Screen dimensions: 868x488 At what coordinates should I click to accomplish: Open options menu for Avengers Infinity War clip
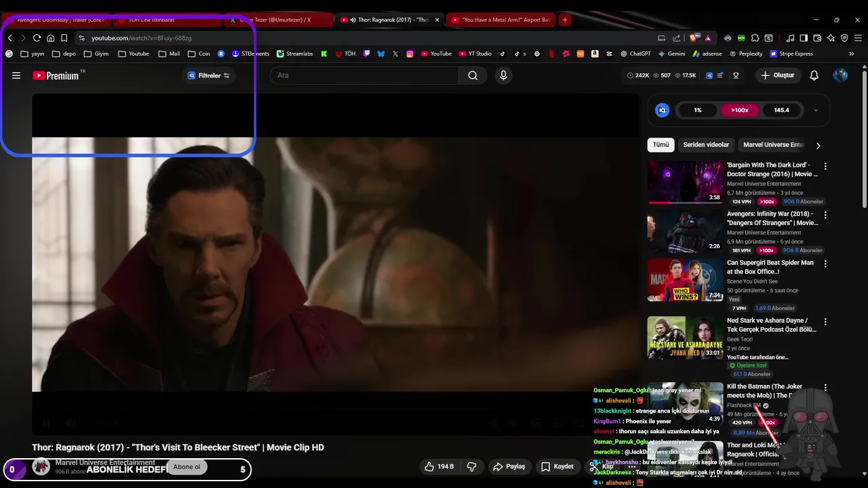[x=825, y=215]
